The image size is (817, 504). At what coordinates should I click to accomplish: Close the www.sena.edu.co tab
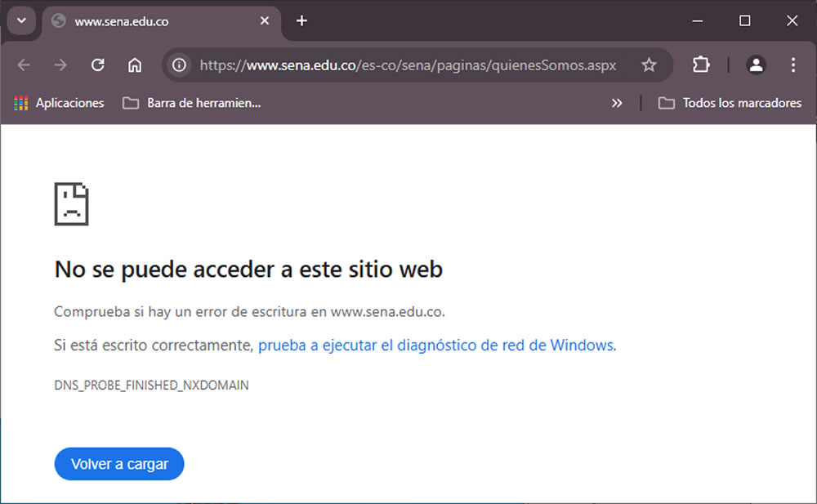point(264,21)
